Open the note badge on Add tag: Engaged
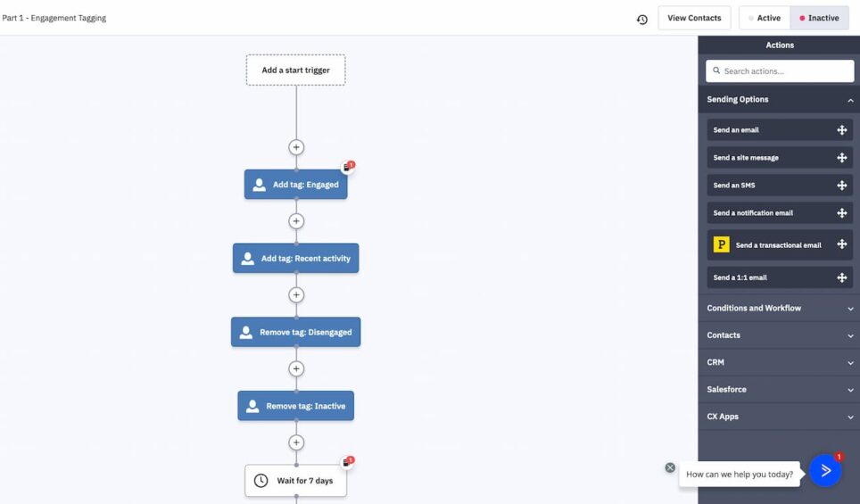 click(347, 167)
